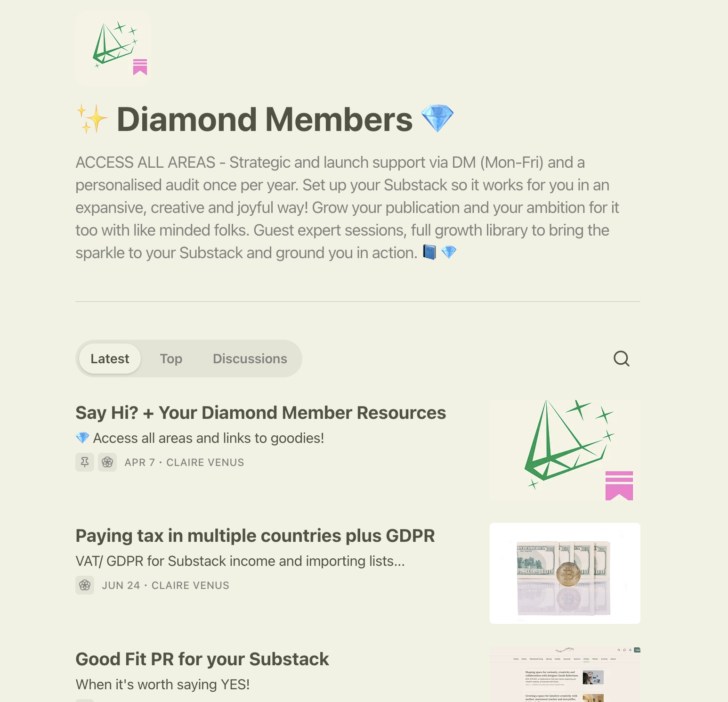Click Claire Venus author name on APR 7 post
Screen dimensions: 728x702
tap(205, 463)
